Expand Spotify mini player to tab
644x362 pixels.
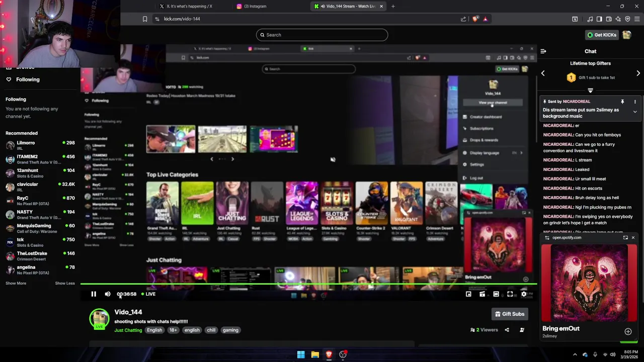625,238
